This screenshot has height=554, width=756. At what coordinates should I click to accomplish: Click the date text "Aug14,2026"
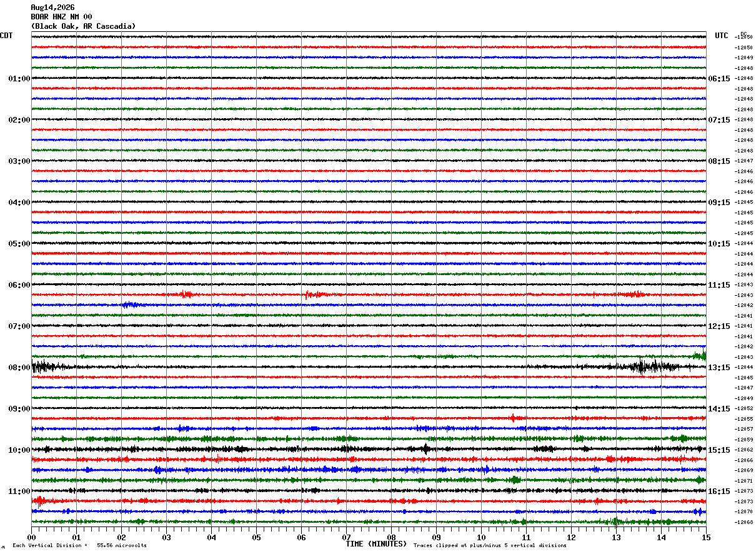[52, 8]
